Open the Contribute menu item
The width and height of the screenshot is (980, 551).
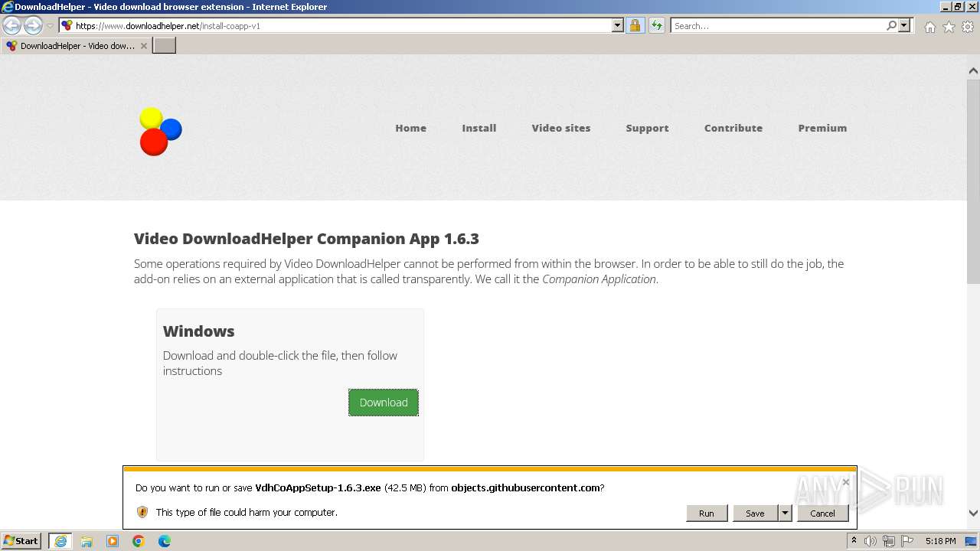[733, 128]
